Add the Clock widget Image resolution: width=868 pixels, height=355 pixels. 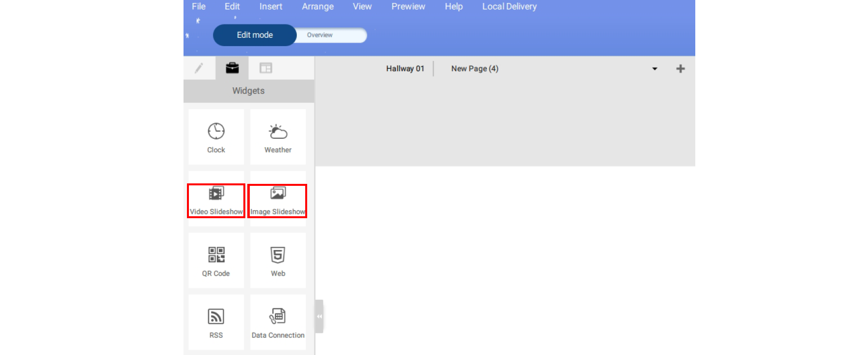pos(216,137)
